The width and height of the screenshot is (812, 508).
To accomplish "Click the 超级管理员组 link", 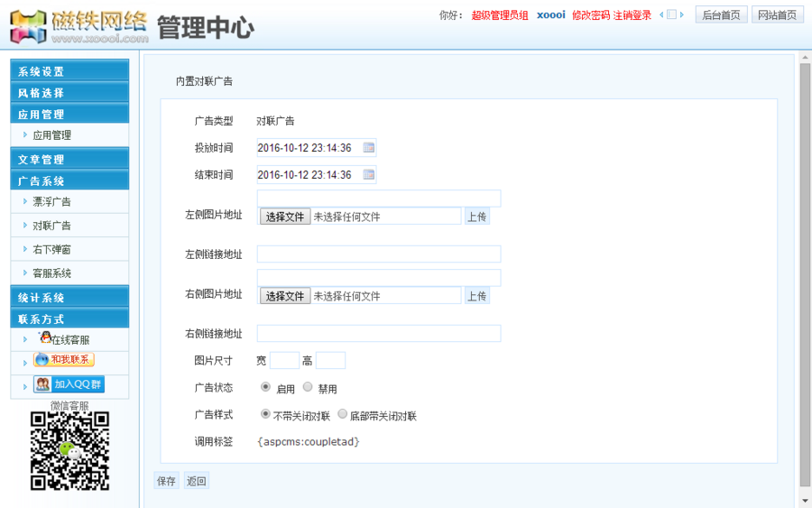I will (x=500, y=15).
